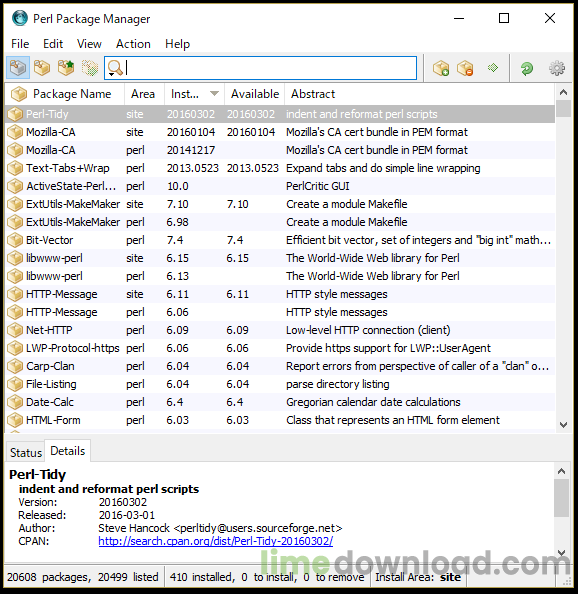The width and height of the screenshot is (578, 594).
Task: Sort by Abstract column header
Action: 420,94
